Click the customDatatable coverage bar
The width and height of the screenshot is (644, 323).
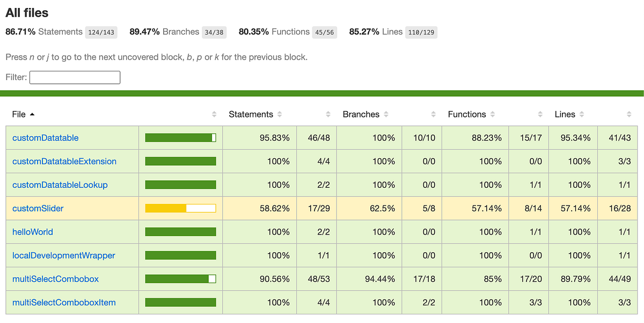click(x=180, y=138)
